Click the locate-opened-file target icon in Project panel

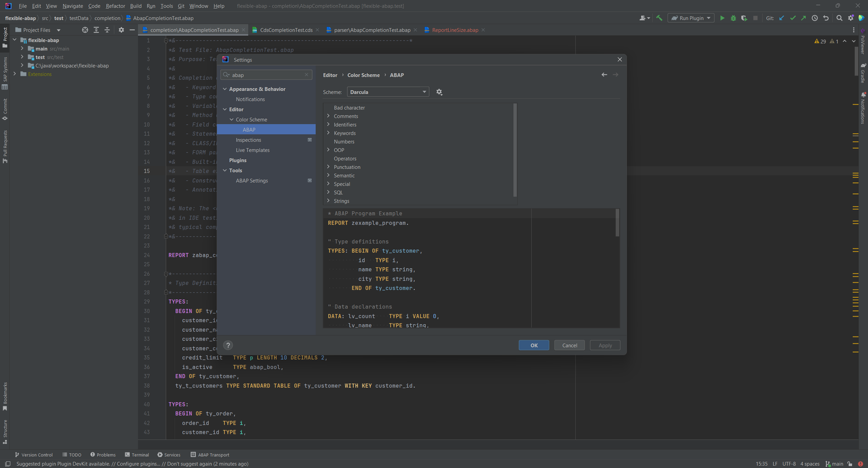point(85,30)
